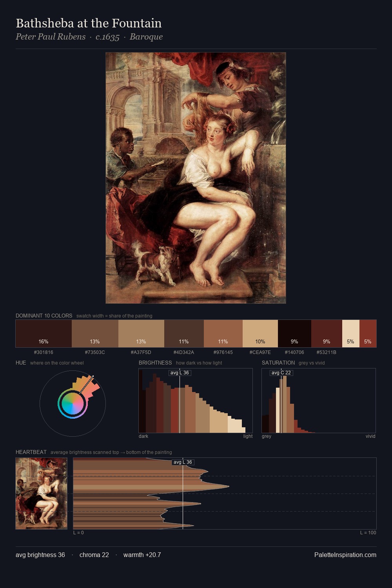The image size is (392, 588).
Task: Click the hue color wheel
Action: tap(73, 403)
